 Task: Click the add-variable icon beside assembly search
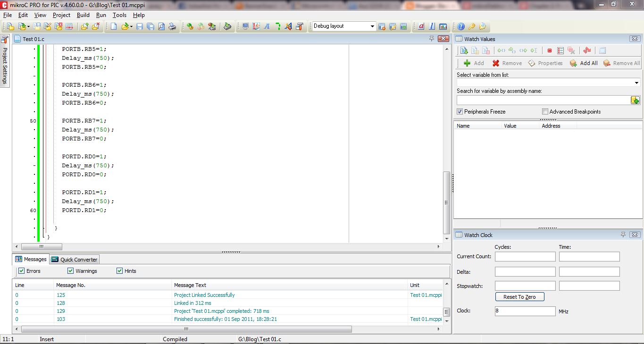click(x=635, y=100)
